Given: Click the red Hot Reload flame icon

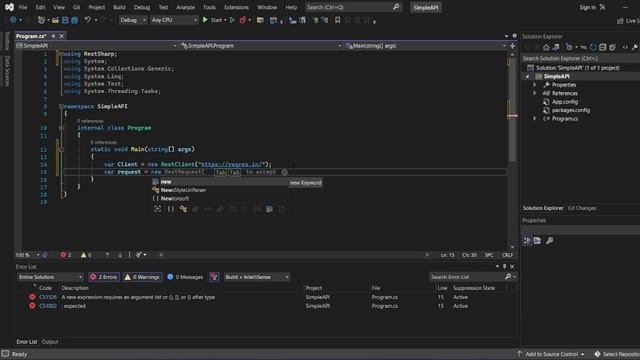Looking at the screenshot, I should point(242,20).
